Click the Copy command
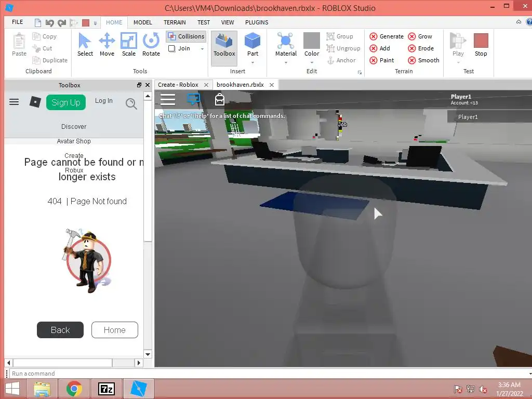This screenshot has height=399, width=532. 45,36
